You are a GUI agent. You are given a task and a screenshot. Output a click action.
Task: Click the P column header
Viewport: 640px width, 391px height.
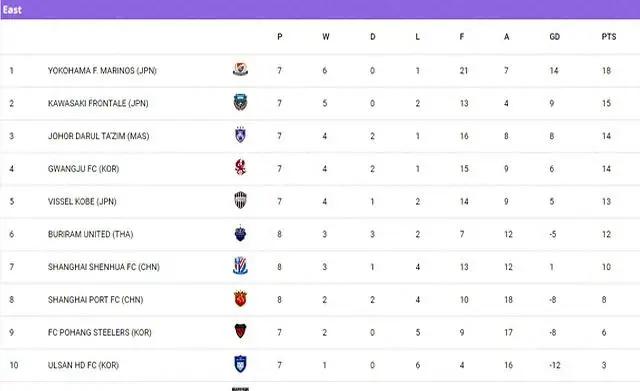280,37
